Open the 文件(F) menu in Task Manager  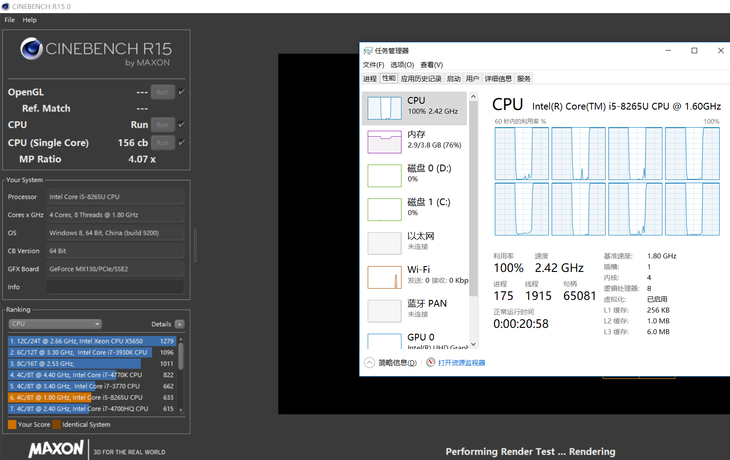tap(373, 65)
